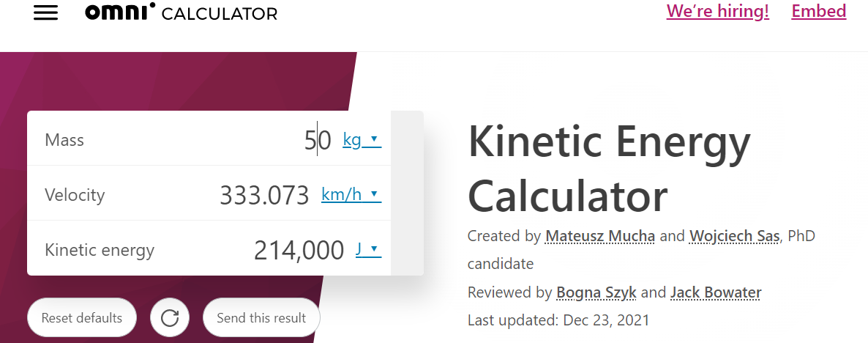Open the J energy unit dropdown
This screenshot has width=868, height=343.
(368, 248)
